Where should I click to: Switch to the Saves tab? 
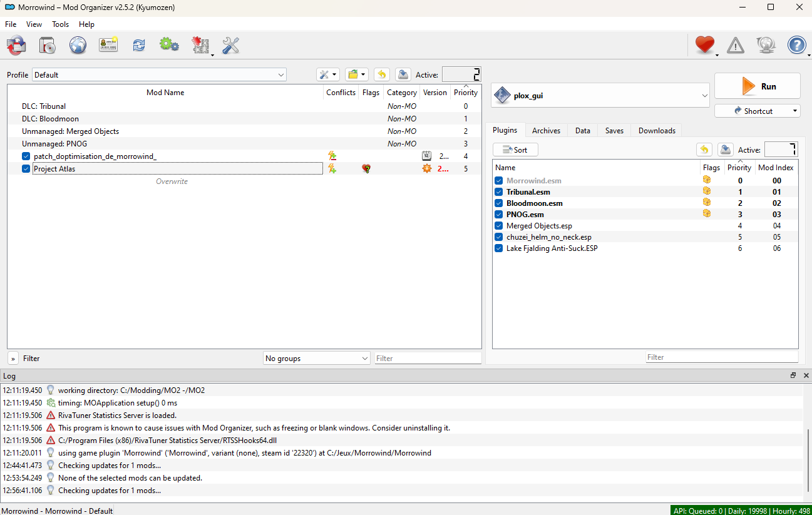tap(614, 130)
